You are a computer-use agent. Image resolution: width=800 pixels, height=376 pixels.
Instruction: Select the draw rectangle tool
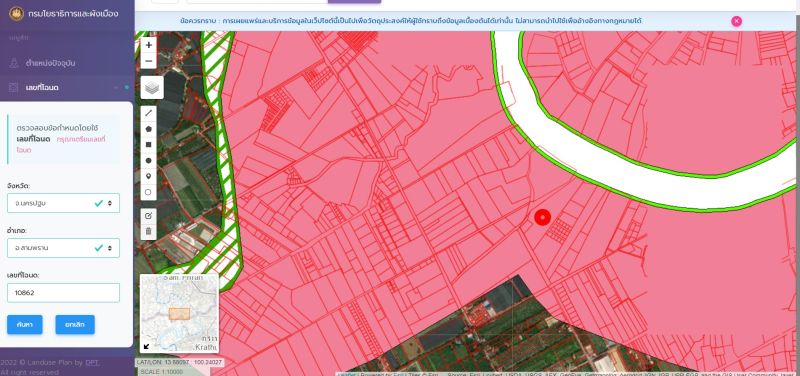pyautogui.click(x=148, y=144)
